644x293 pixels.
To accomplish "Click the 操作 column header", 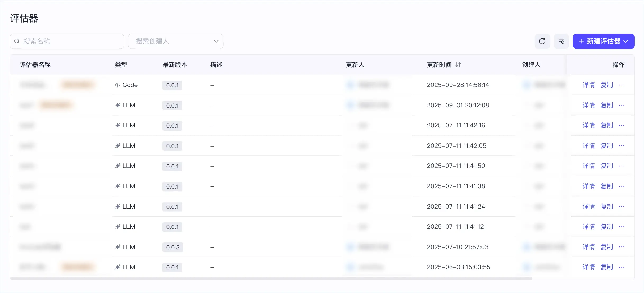I will 619,65.
